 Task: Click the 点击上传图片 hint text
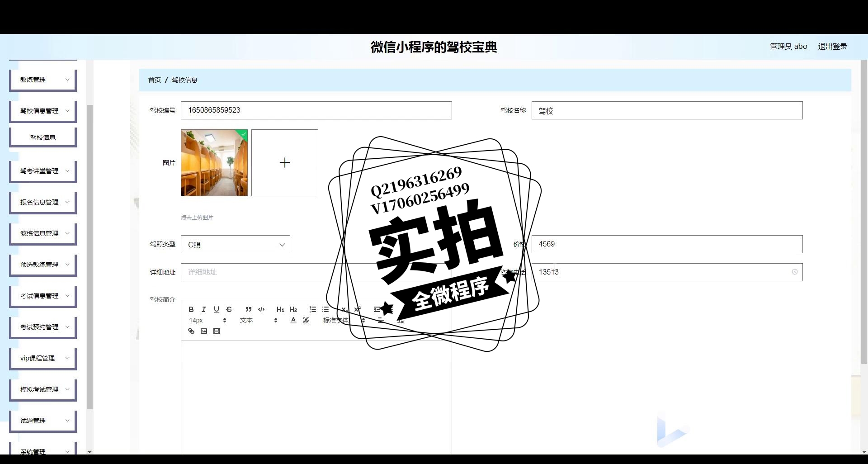(197, 218)
